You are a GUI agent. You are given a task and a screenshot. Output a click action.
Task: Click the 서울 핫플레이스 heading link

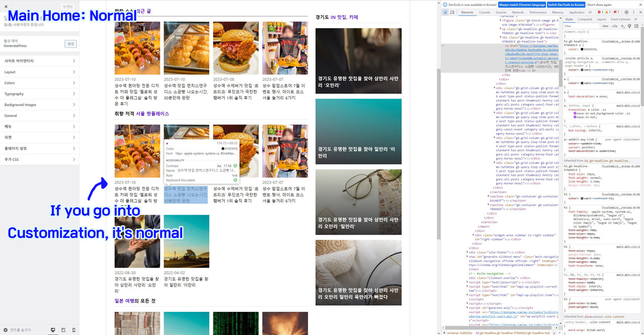point(152,114)
